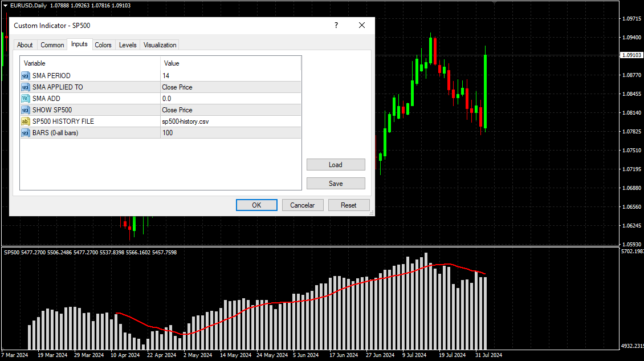Click the Reset button
The width and height of the screenshot is (644, 361).
(349, 205)
